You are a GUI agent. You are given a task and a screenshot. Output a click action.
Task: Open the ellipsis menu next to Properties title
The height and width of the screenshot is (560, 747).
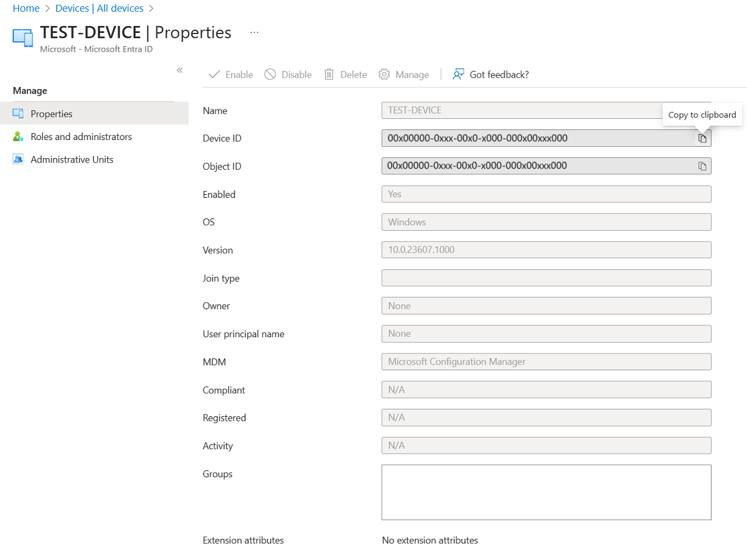click(253, 32)
